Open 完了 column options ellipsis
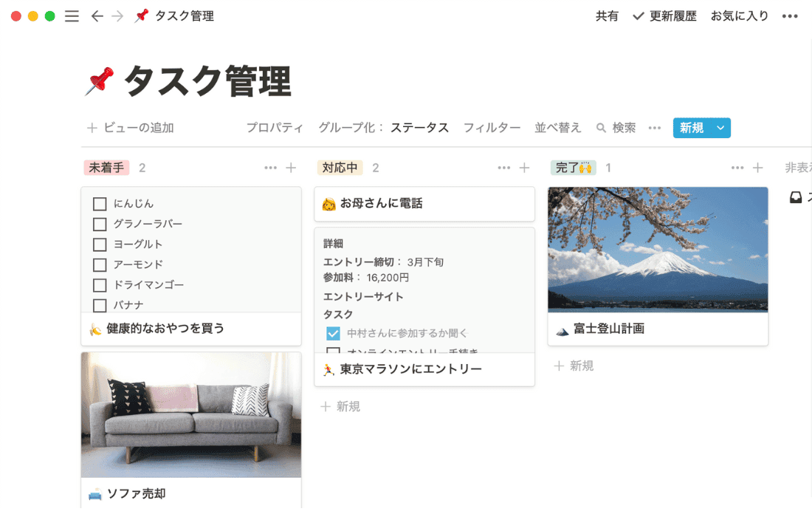 tap(737, 168)
